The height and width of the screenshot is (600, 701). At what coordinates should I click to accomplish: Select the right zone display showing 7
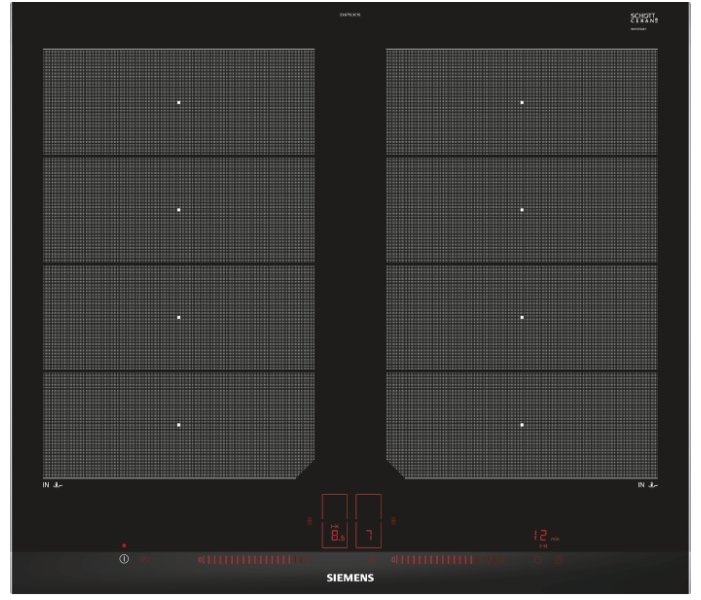[x=368, y=521]
